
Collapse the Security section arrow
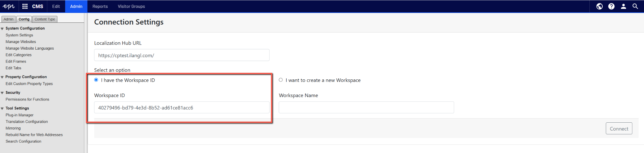tap(3, 93)
